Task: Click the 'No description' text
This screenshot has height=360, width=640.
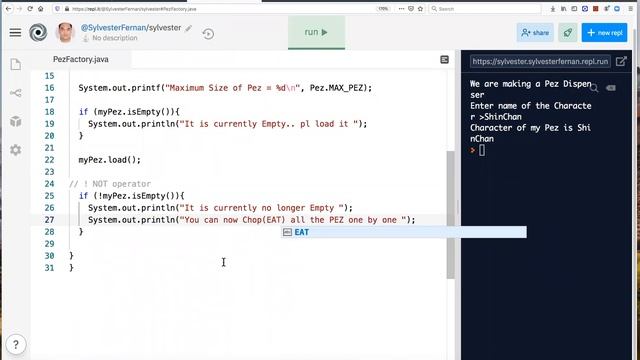Action: tap(115, 38)
